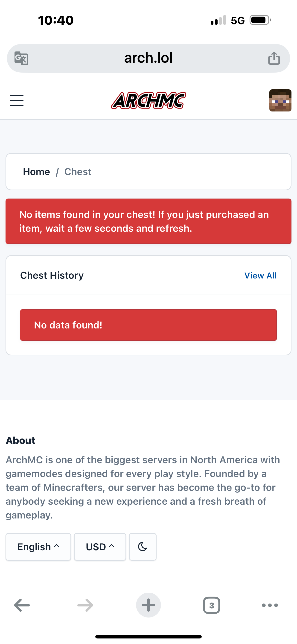297x644 pixels.
Task: Go to Home in breadcrumb
Action: tap(37, 172)
